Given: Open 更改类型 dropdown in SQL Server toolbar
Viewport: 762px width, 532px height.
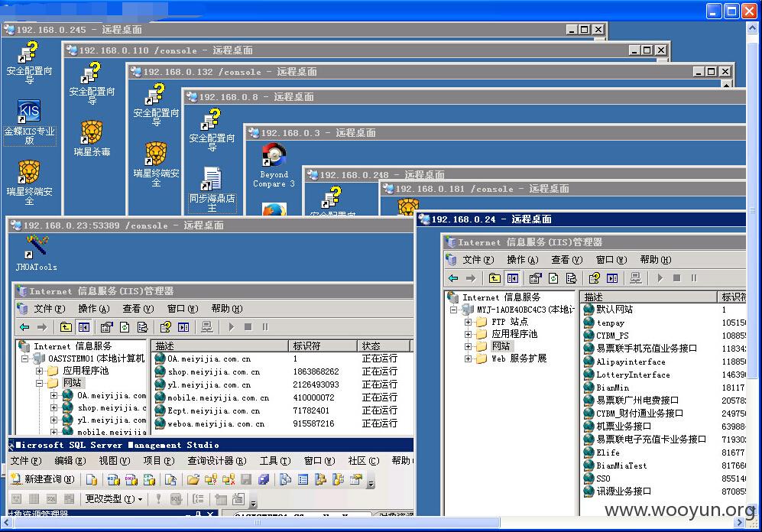Looking at the screenshot, I should (x=114, y=498).
